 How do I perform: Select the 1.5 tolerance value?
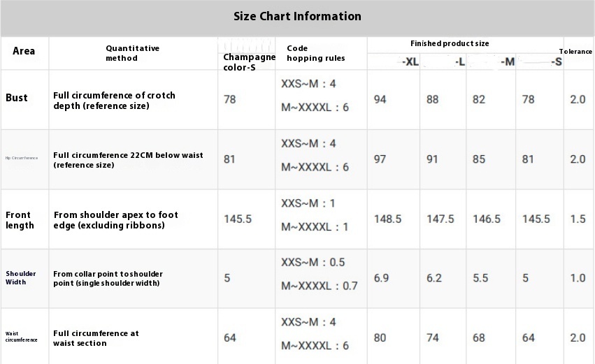578,219
